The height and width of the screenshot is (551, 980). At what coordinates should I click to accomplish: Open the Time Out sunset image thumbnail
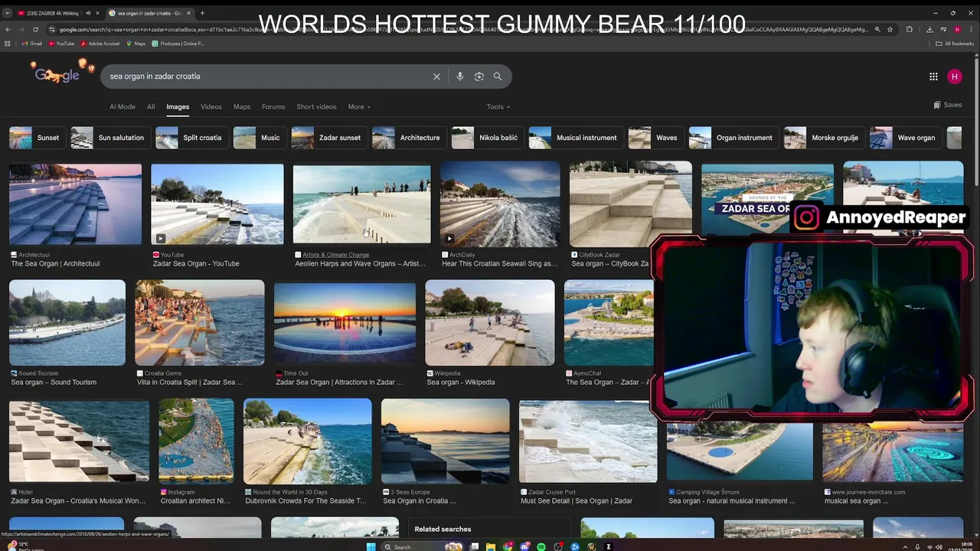point(345,323)
